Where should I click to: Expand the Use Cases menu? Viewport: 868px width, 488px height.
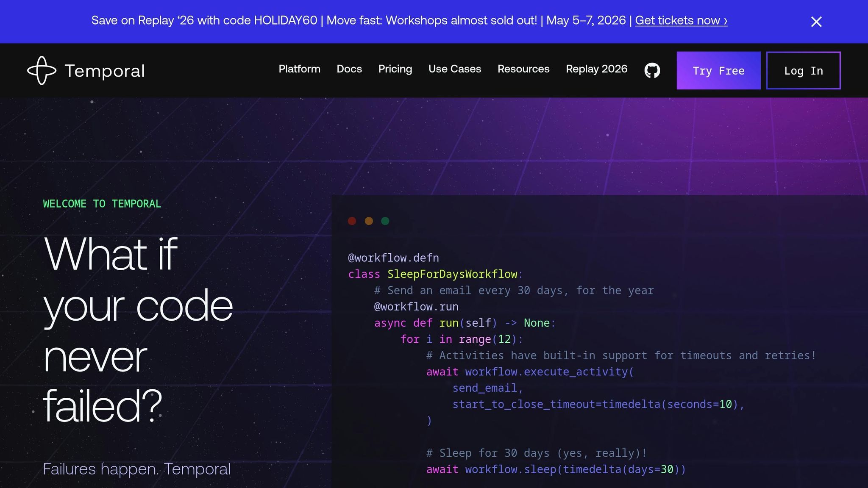[454, 69]
